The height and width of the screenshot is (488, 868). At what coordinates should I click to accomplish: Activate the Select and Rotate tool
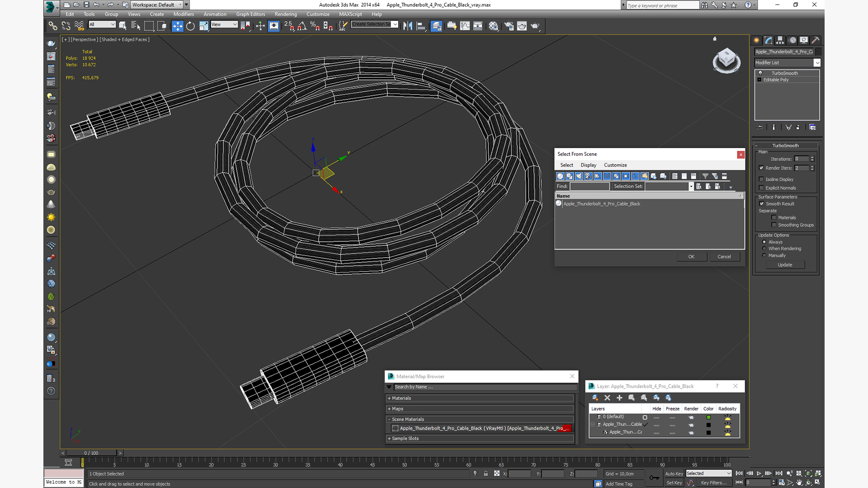click(x=190, y=26)
